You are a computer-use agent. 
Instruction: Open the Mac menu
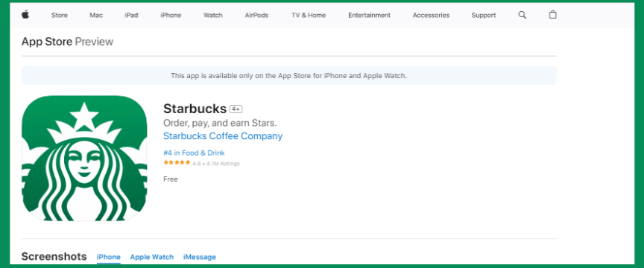pos(96,15)
